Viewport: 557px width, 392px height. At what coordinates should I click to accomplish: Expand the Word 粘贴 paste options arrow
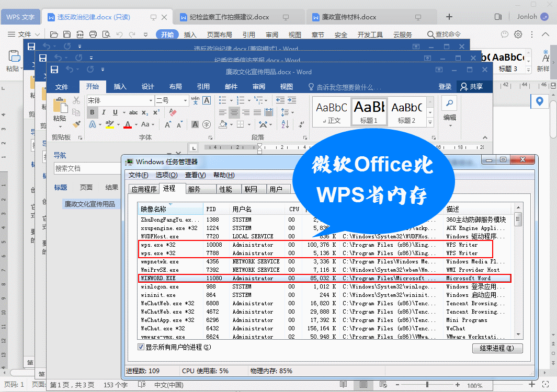point(60,127)
